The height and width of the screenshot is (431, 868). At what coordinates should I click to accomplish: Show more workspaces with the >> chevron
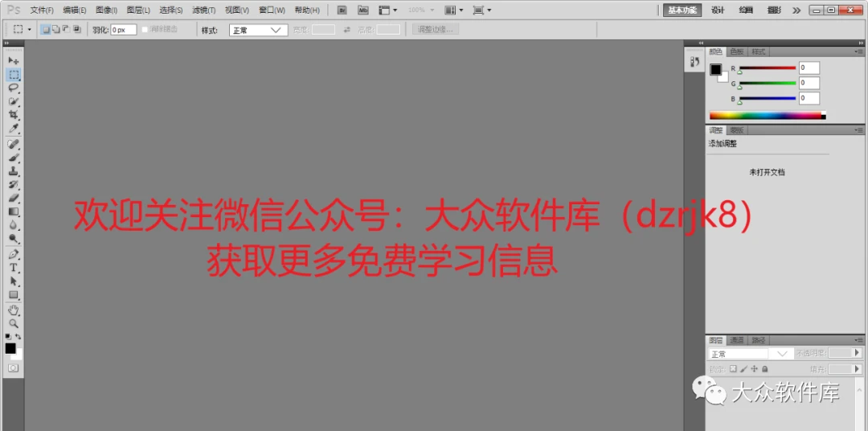796,10
